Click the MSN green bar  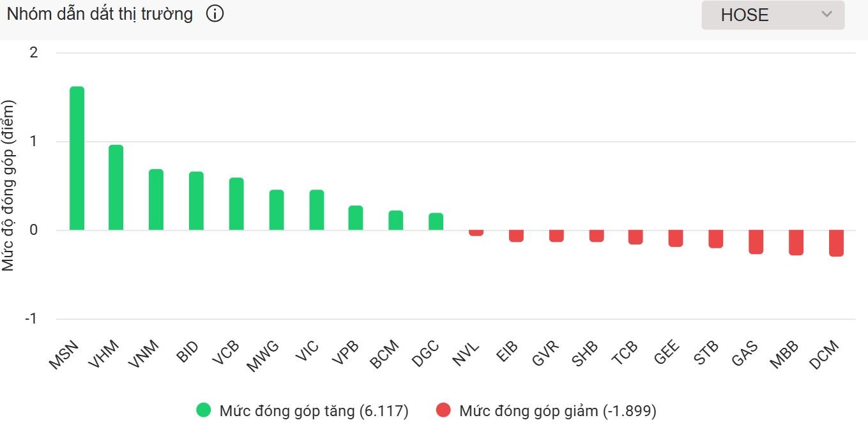click(x=77, y=158)
